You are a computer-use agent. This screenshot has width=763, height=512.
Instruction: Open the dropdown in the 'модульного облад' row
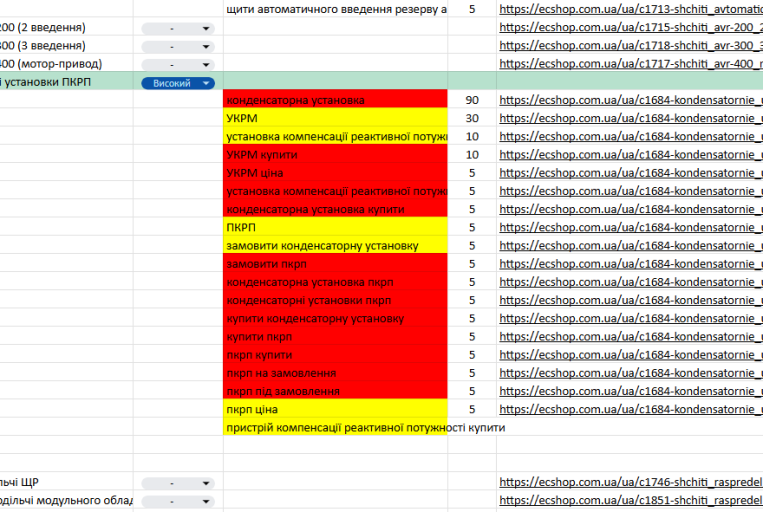point(178,501)
